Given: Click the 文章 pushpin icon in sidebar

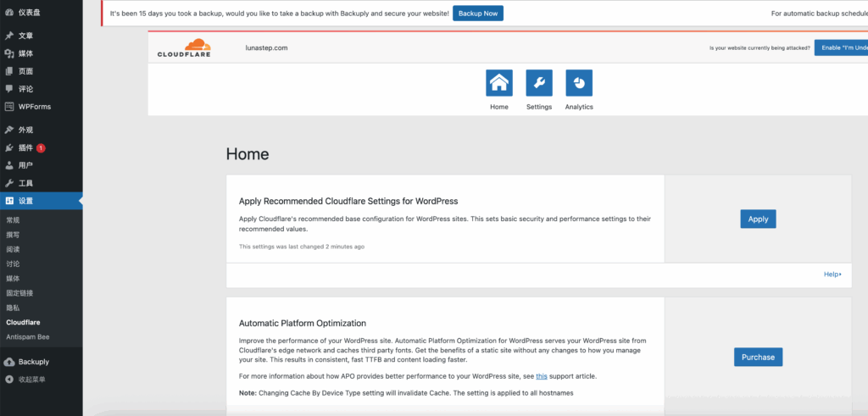Looking at the screenshot, I should point(8,36).
